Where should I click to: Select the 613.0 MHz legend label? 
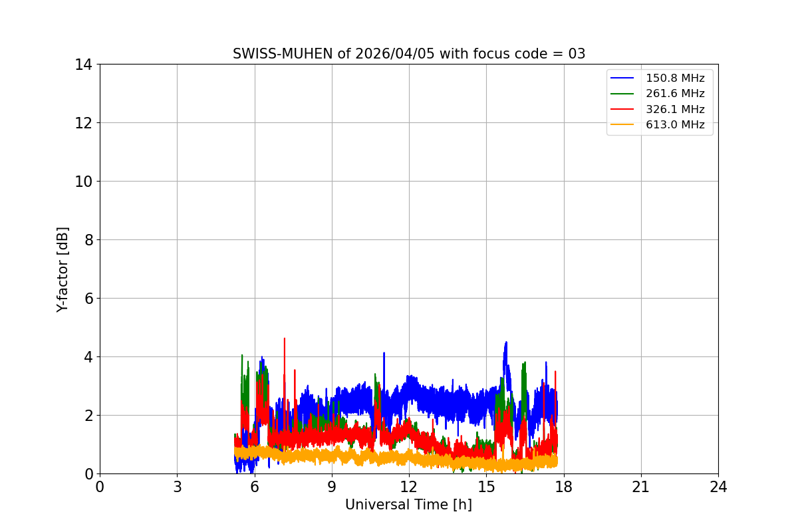(675, 124)
